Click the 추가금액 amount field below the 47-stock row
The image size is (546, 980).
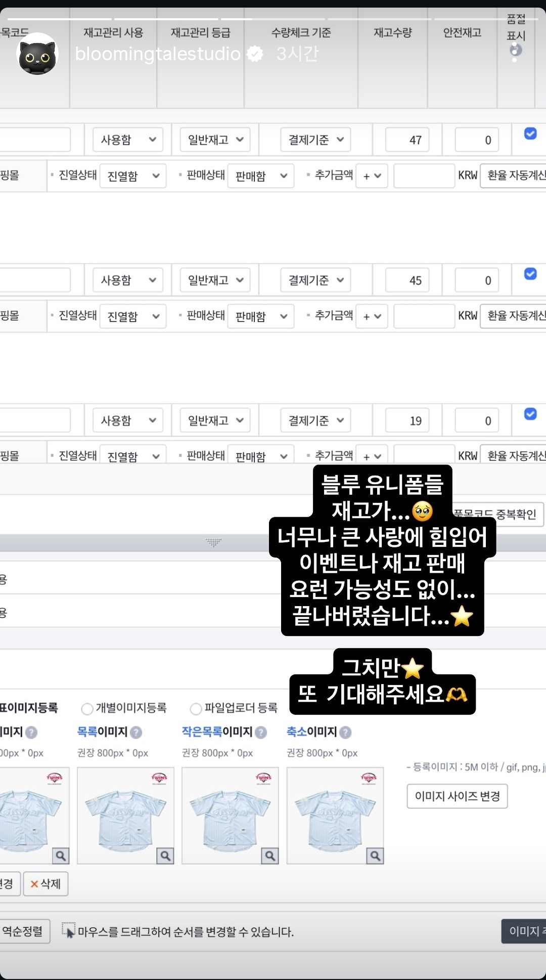424,176
